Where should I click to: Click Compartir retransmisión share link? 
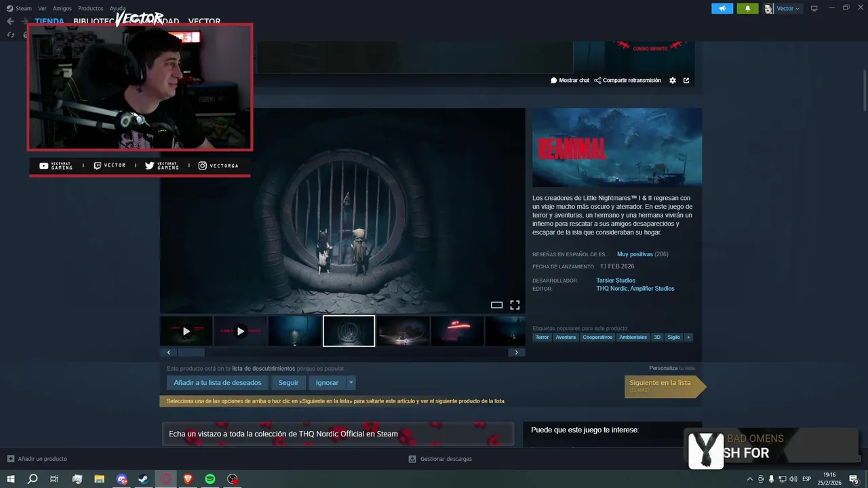[x=627, y=80]
